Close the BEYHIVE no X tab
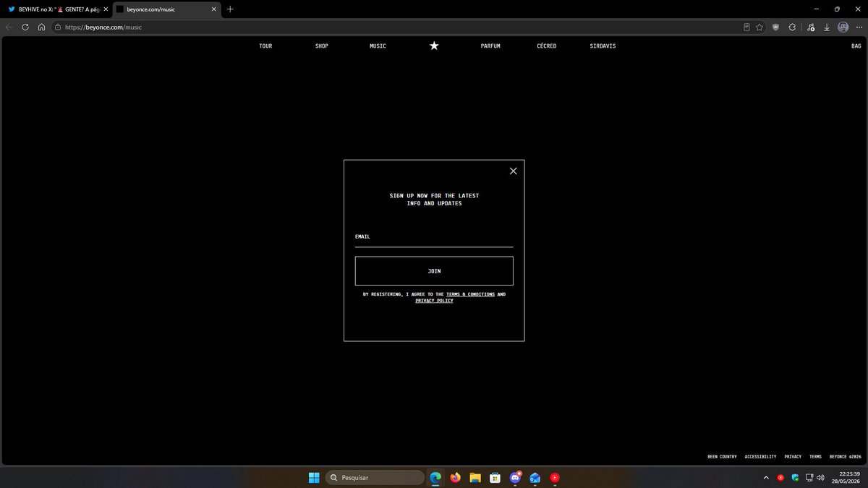Image resolution: width=868 pixels, height=488 pixels. point(104,9)
